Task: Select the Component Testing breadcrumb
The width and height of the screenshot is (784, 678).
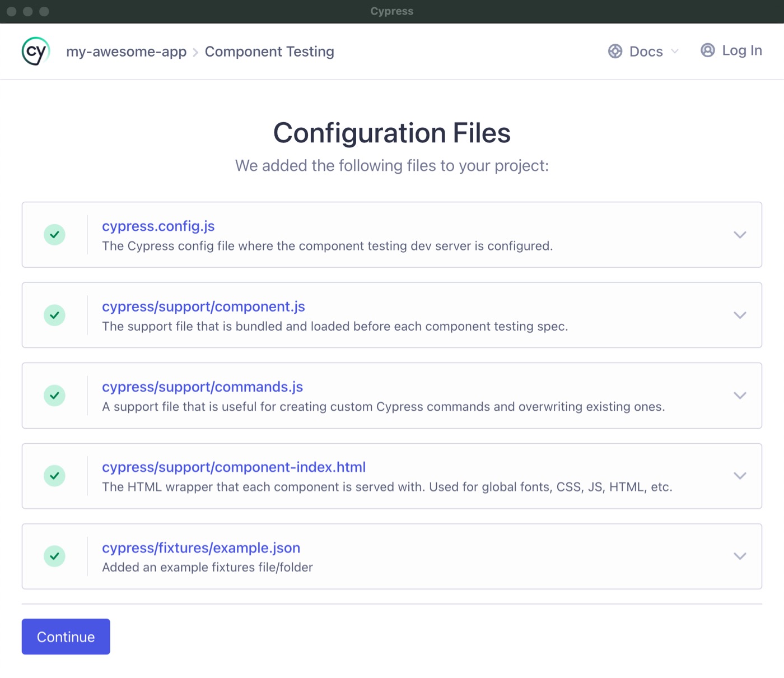Action: tap(269, 51)
